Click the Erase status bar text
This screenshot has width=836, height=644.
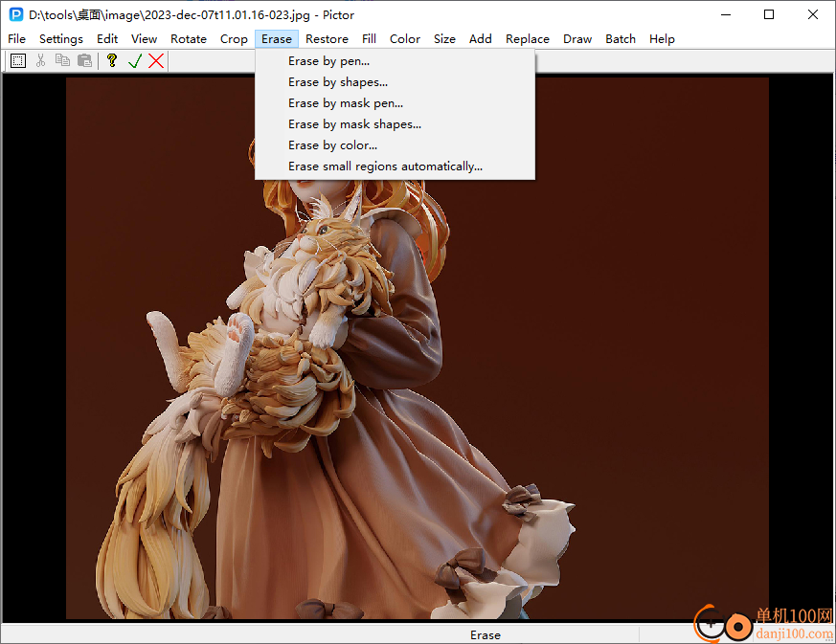(x=486, y=635)
